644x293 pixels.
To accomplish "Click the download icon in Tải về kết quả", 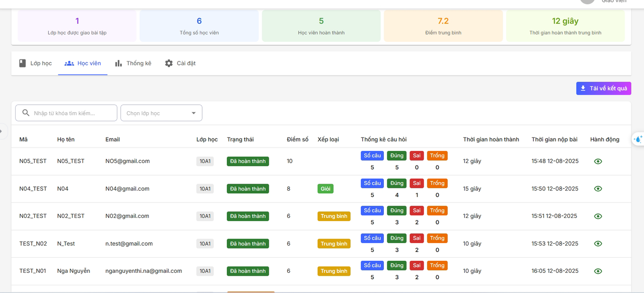I will click(x=583, y=88).
